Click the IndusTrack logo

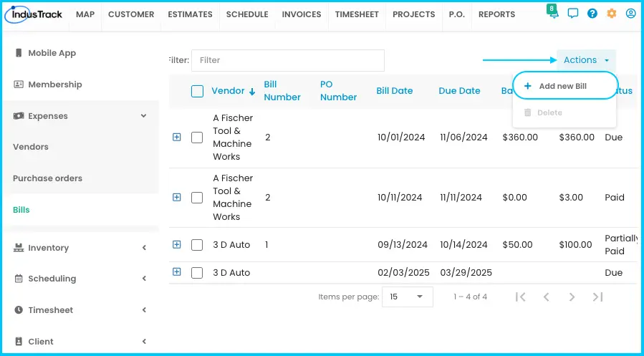click(x=33, y=14)
